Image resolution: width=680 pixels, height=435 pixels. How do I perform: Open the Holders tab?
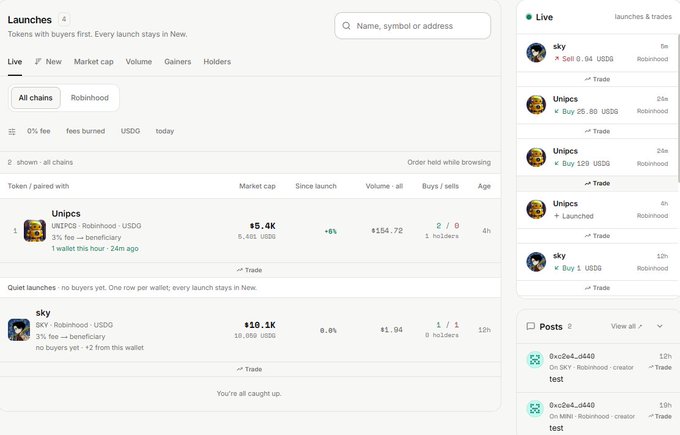[217, 62]
